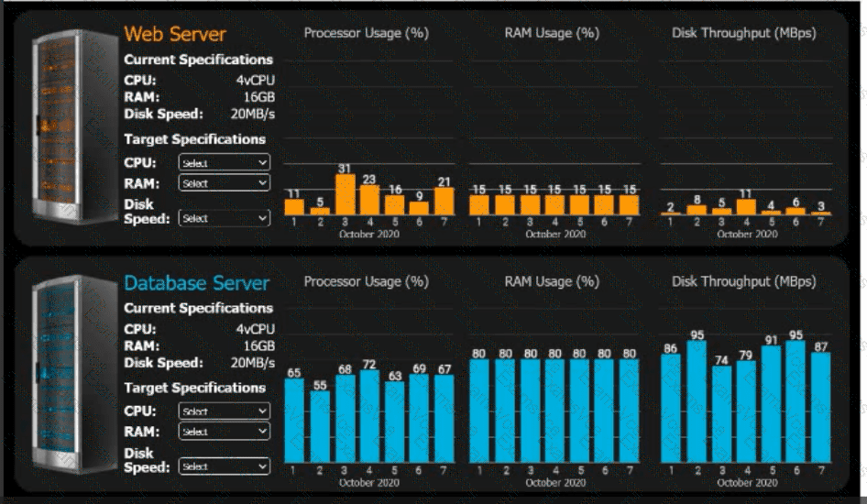Expand Database Server target CPU dropdown

pos(224,411)
